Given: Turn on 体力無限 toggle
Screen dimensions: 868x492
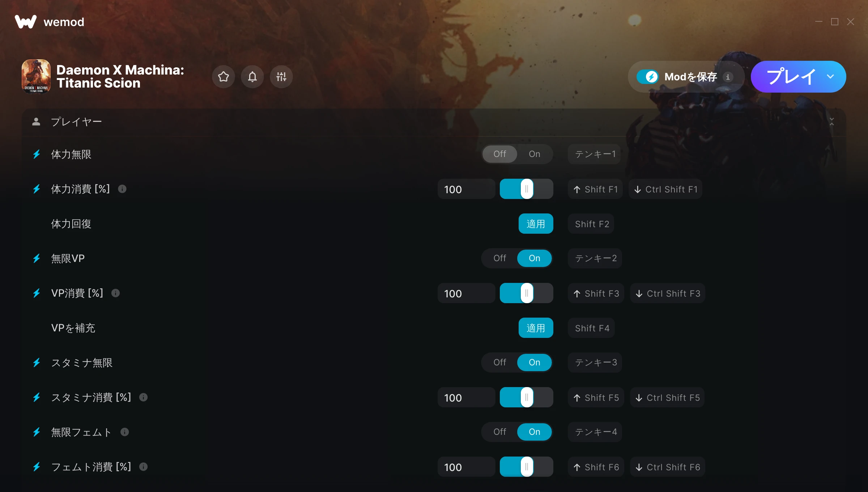Looking at the screenshot, I should [535, 154].
